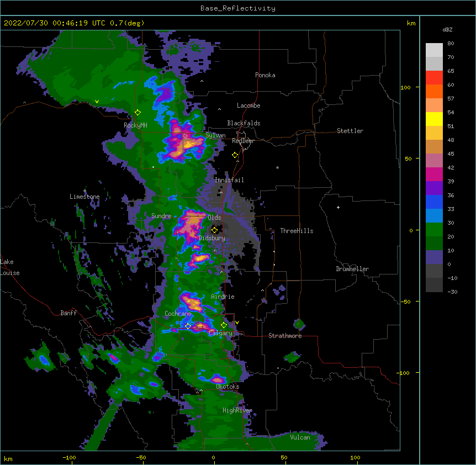Click the Sundre town label
Viewport: 476px width, 465px height.
[x=161, y=216]
